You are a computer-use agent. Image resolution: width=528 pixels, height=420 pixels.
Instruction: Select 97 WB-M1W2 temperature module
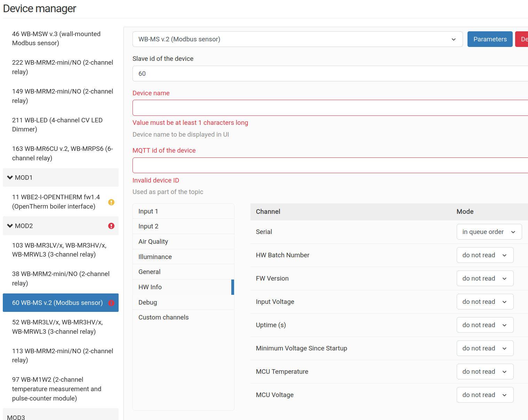[57, 389]
